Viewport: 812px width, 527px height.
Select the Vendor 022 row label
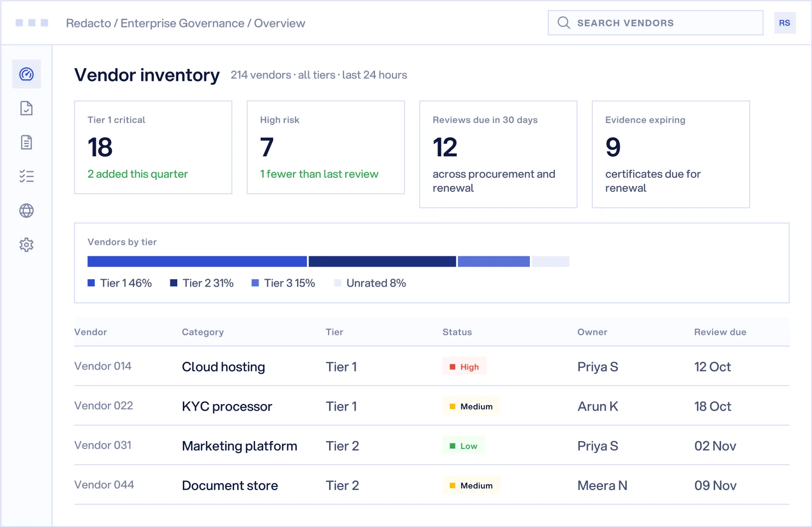click(x=104, y=406)
